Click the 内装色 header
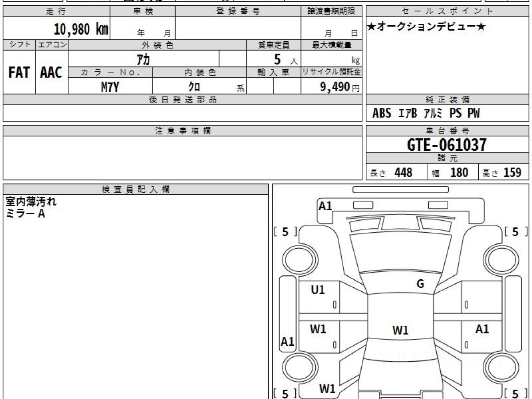 199,72
